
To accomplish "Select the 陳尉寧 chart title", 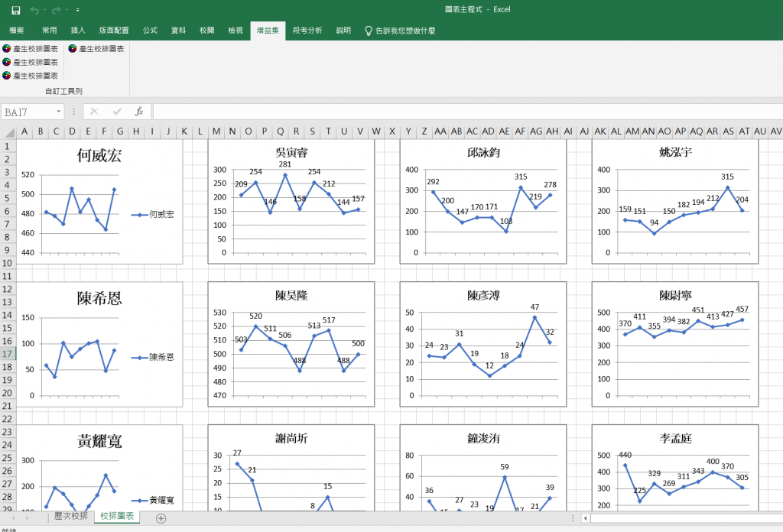I will (x=675, y=296).
